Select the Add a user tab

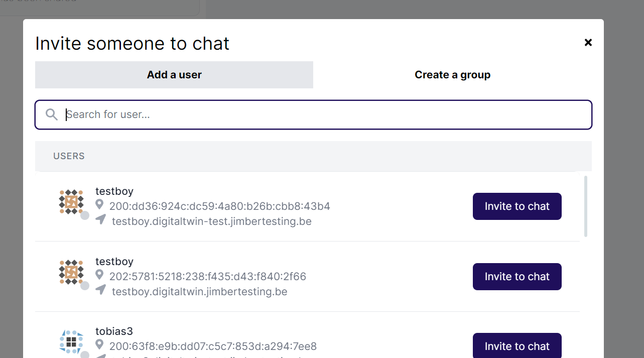pos(174,74)
